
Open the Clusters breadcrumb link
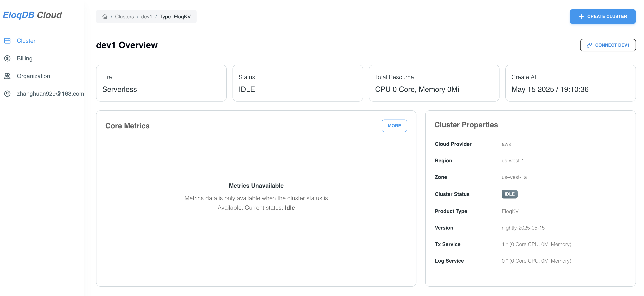[125, 17]
